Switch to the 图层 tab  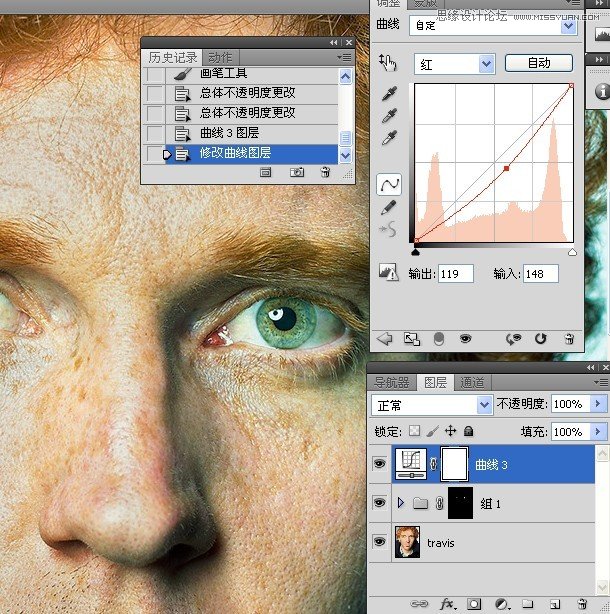pos(435,382)
